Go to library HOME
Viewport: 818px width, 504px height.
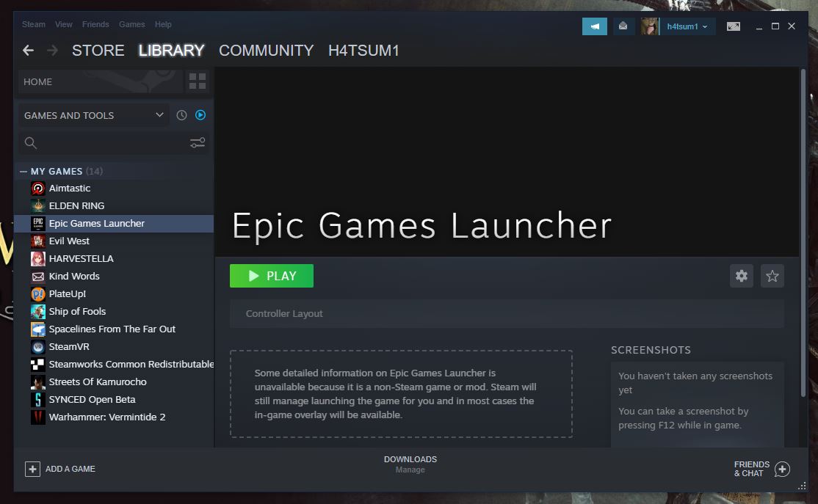[101, 81]
